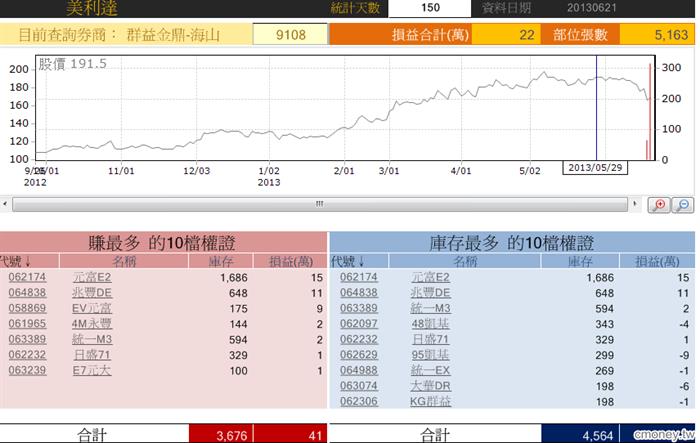Open warrant code 063389 in the 賺最多 table
The width and height of the screenshot is (700, 443).
pos(27,339)
